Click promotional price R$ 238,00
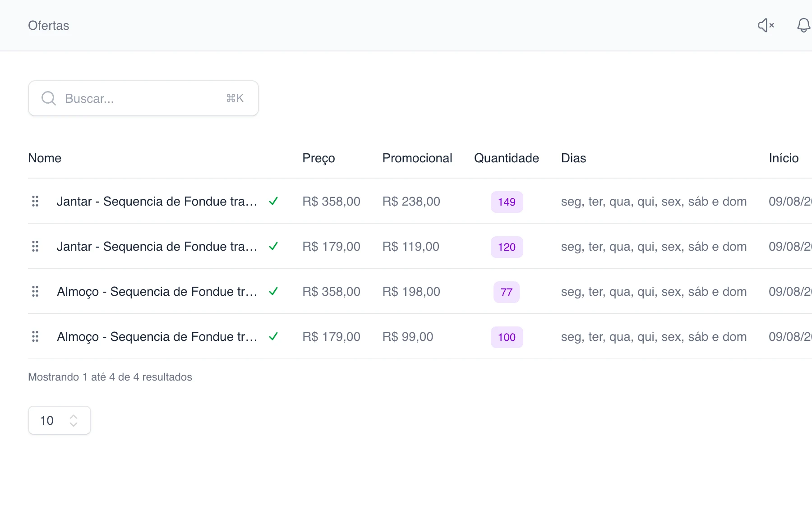The width and height of the screenshot is (812, 505). click(x=411, y=201)
